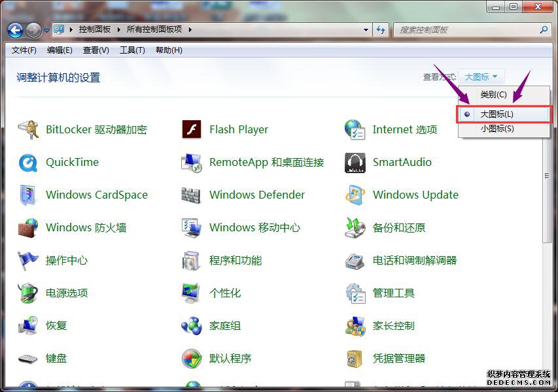The width and height of the screenshot is (558, 392).
Task: Open the 电源选项 link
Action: point(67,293)
